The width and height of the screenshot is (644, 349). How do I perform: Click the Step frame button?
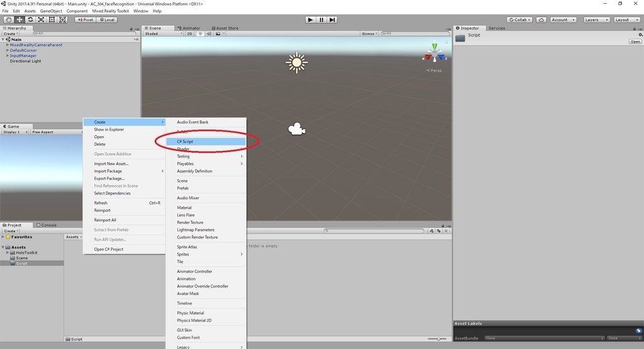tap(332, 19)
